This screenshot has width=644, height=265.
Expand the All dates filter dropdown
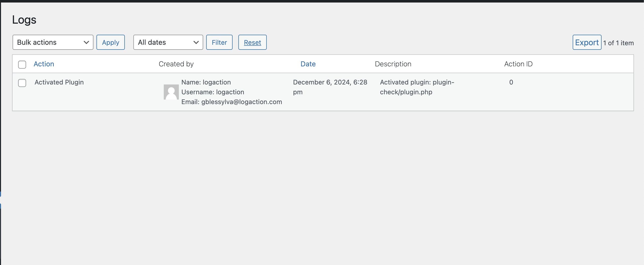[x=168, y=42]
